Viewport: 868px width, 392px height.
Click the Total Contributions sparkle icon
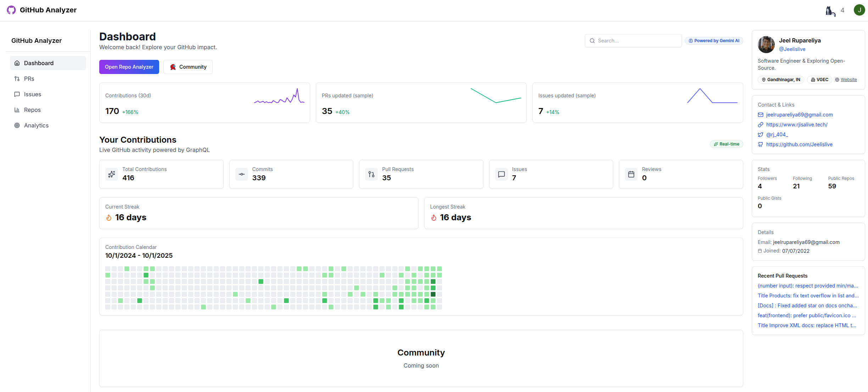pyautogui.click(x=112, y=174)
